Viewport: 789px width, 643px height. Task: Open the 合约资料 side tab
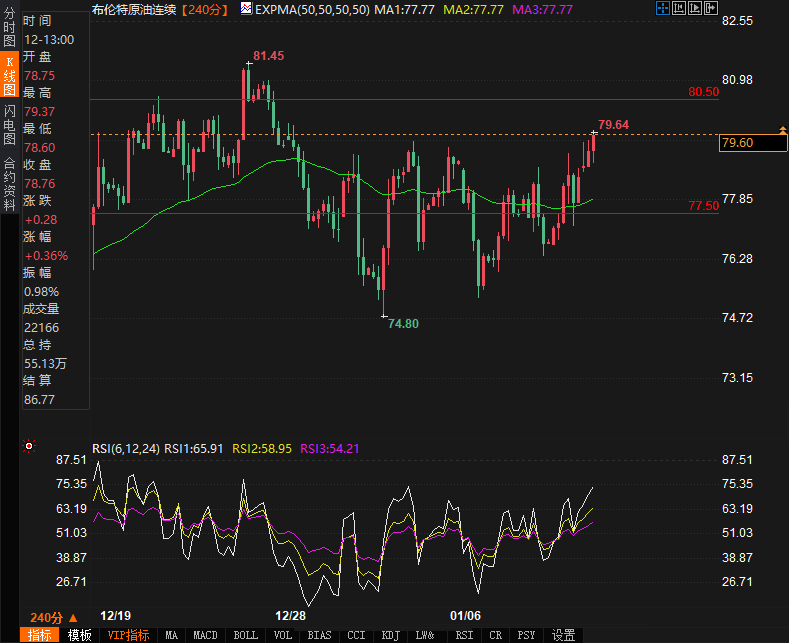point(9,178)
